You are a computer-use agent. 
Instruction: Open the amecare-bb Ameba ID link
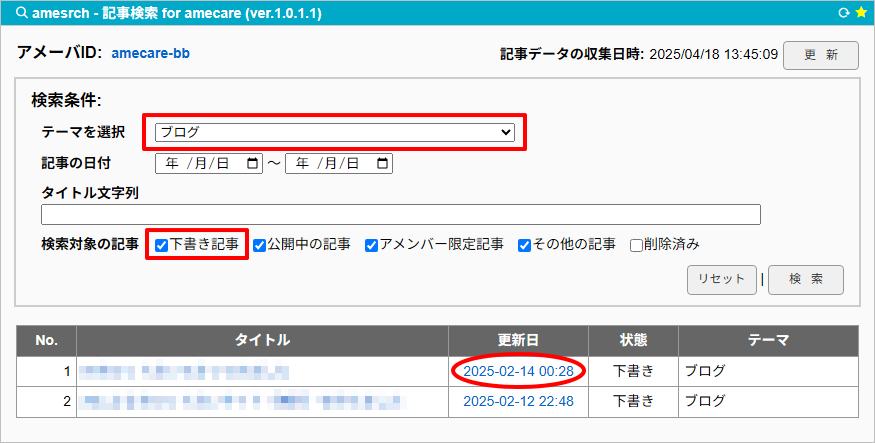151,54
